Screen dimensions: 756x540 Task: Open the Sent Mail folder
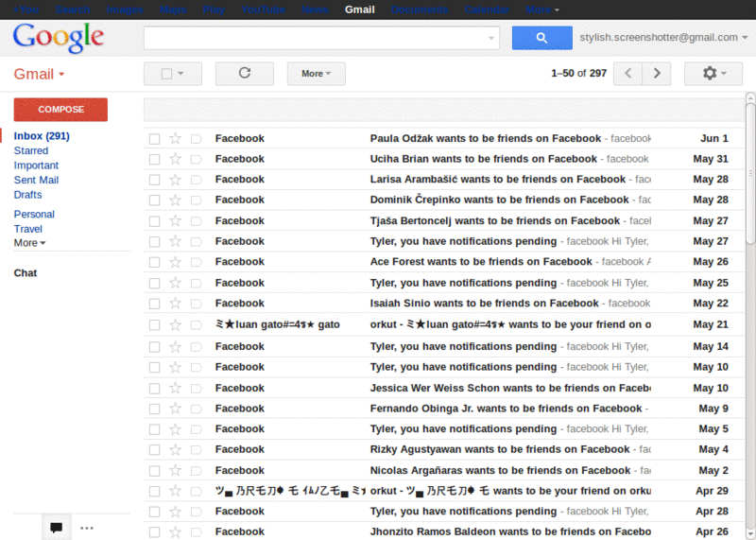tap(36, 180)
